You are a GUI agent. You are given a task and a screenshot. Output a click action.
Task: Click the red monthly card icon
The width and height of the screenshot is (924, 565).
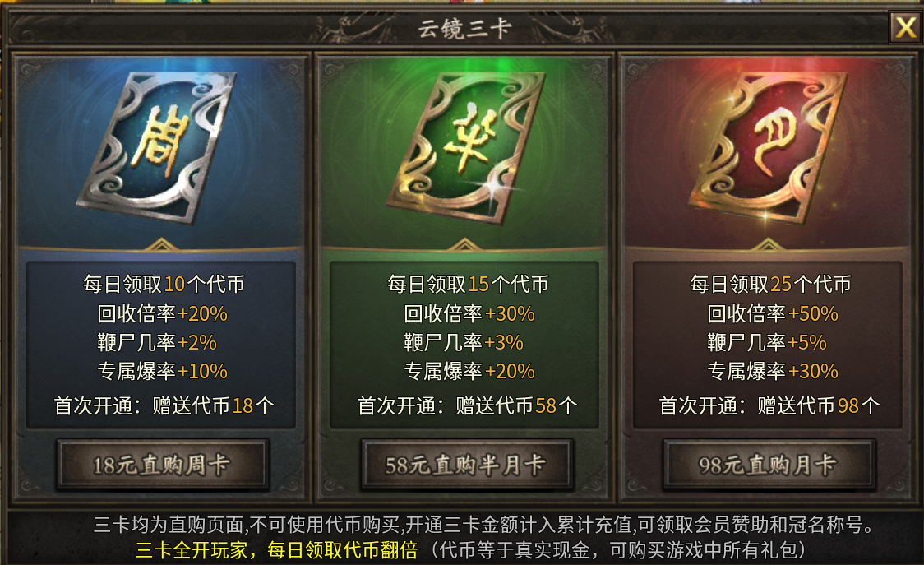click(768, 147)
